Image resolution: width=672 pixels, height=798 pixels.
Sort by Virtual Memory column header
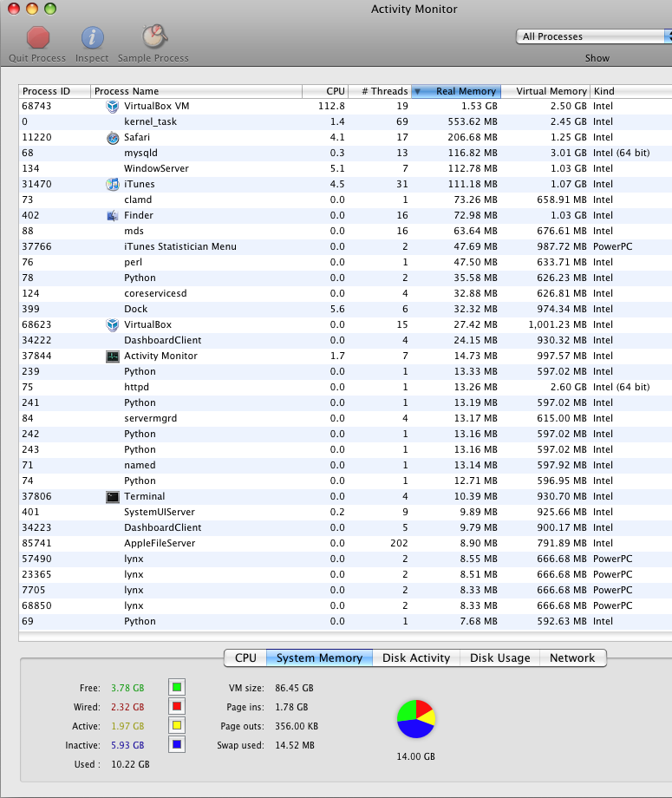tap(546, 91)
